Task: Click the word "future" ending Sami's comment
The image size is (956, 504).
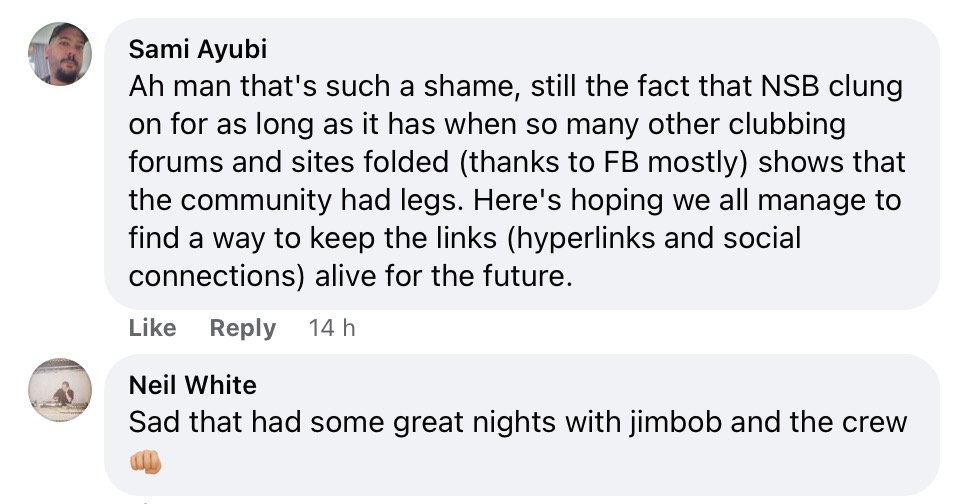Action: pyautogui.click(x=525, y=277)
